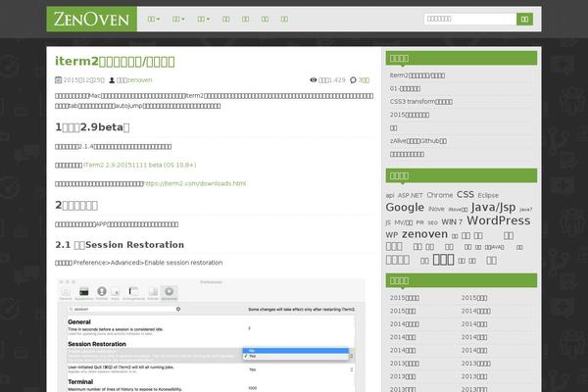Select the SEO tag
Screen dimensions: 588x392
(432, 222)
